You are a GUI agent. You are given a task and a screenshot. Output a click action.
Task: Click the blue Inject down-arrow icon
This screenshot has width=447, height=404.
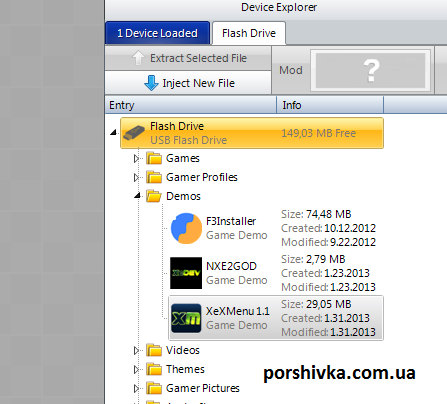pyautogui.click(x=151, y=83)
